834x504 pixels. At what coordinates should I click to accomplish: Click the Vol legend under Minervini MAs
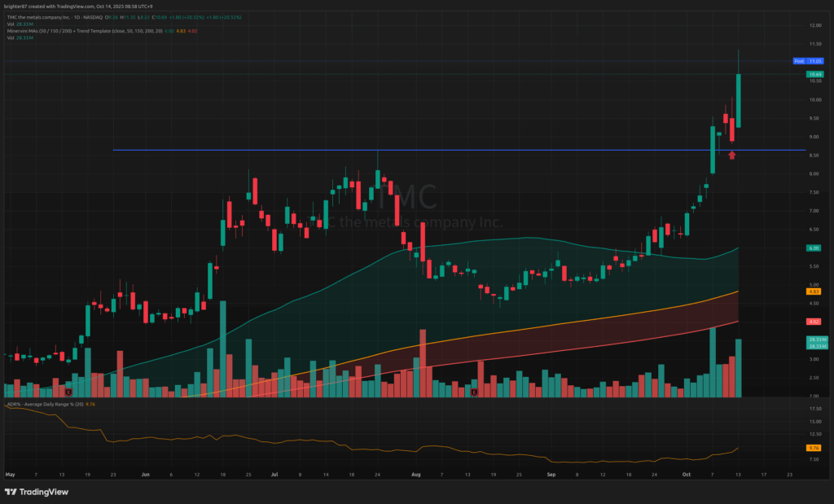click(x=11, y=37)
